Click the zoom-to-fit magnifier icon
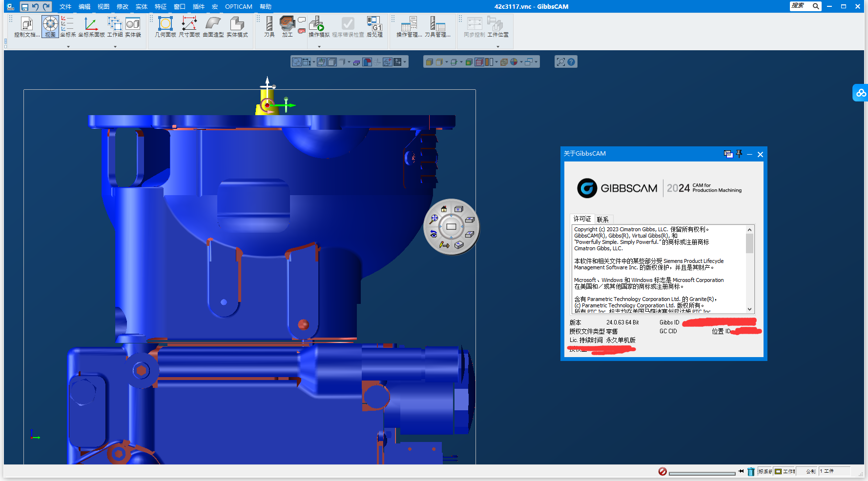Screen dimensions: 868x481 click(560, 62)
